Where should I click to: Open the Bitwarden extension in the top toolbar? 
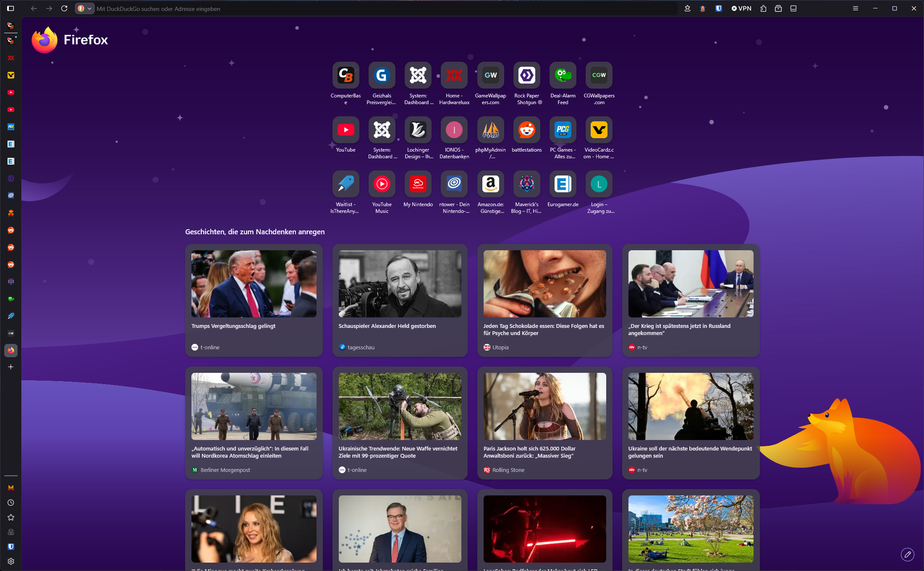(x=718, y=8)
